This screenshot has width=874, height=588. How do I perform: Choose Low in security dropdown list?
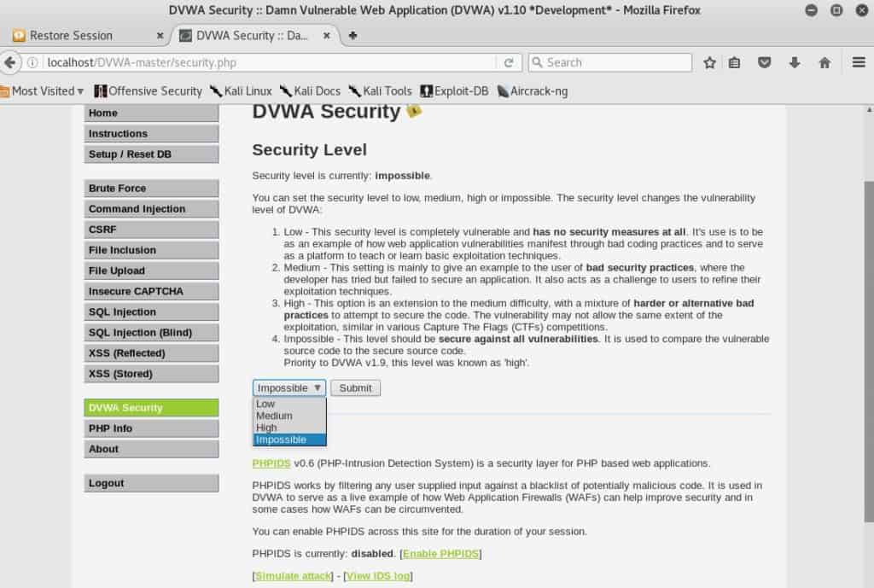289,404
